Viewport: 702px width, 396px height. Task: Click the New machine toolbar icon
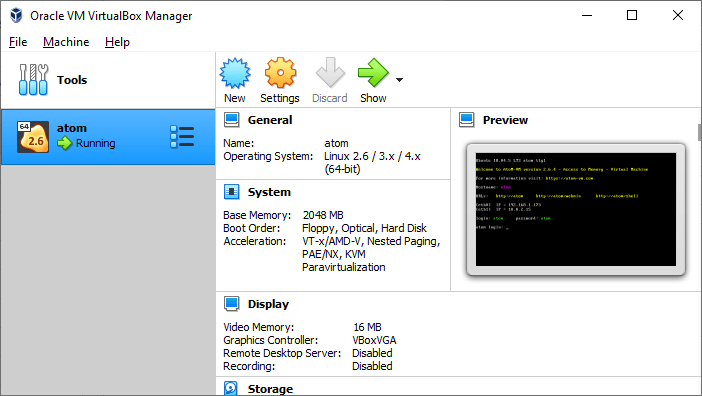(x=235, y=73)
